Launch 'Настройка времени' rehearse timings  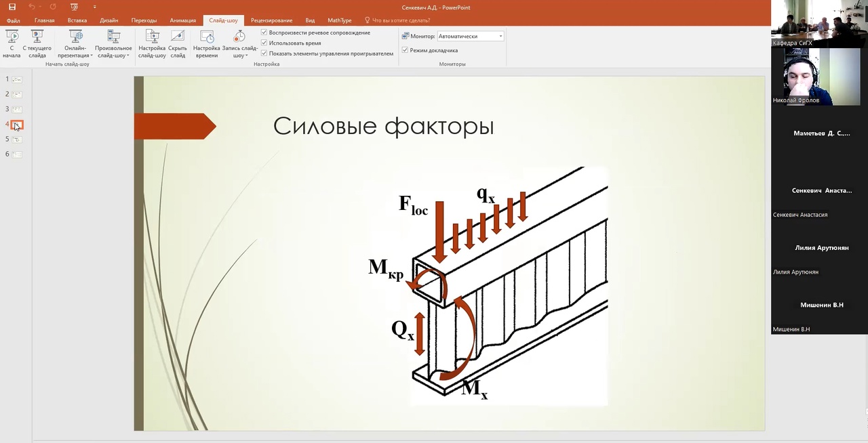(x=207, y=44)
